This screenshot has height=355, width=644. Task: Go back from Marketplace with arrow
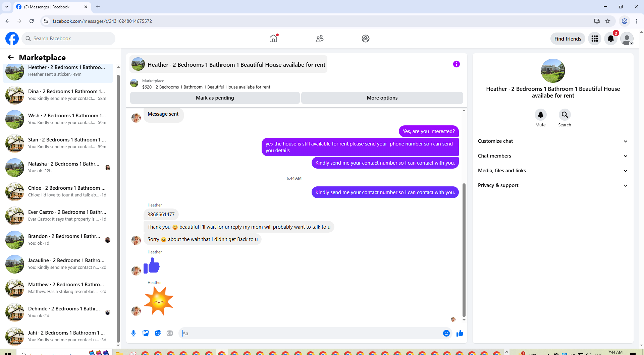point(11,57)
